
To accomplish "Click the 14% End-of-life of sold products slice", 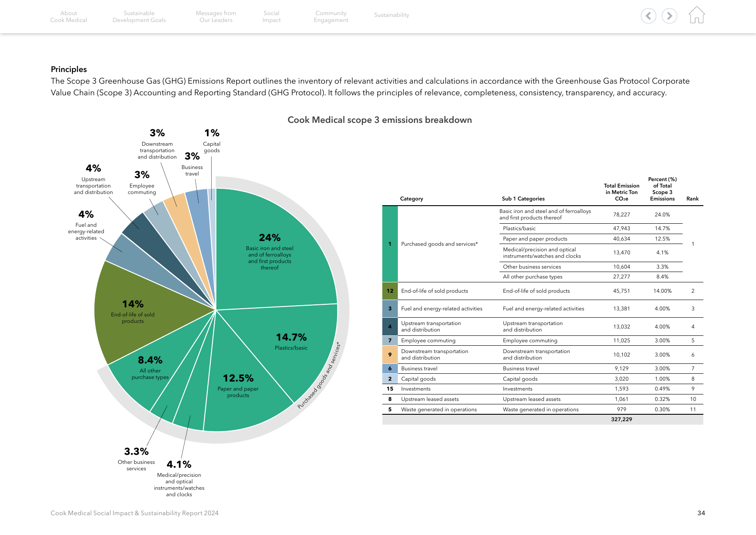I will pyautogui.click(x=133, y=311).
